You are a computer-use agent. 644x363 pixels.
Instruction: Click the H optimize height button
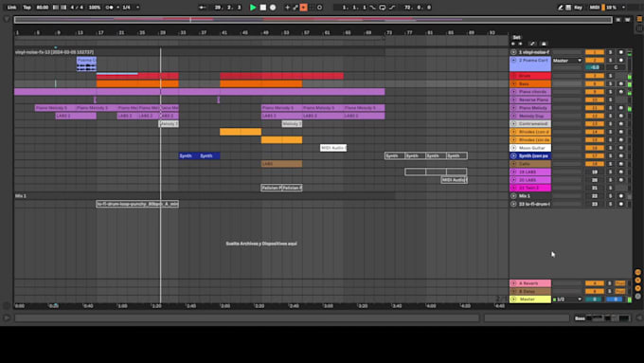click(618, 19)
